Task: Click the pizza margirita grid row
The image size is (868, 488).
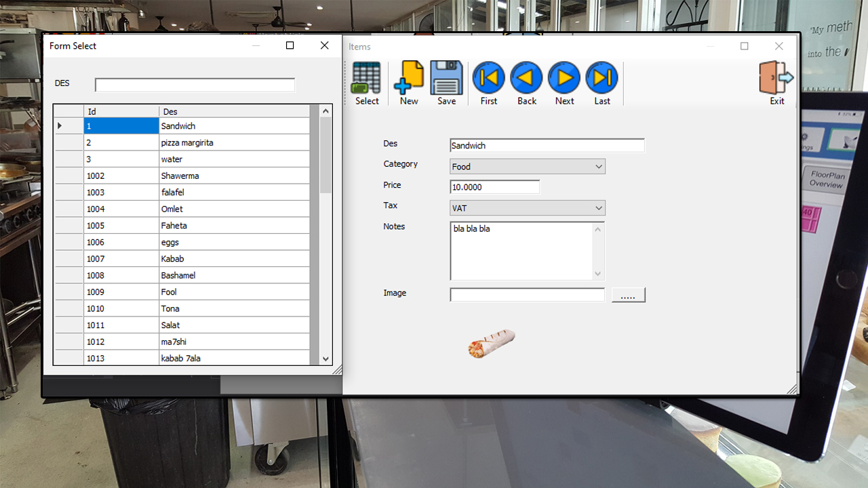Action: click(203, 142)
